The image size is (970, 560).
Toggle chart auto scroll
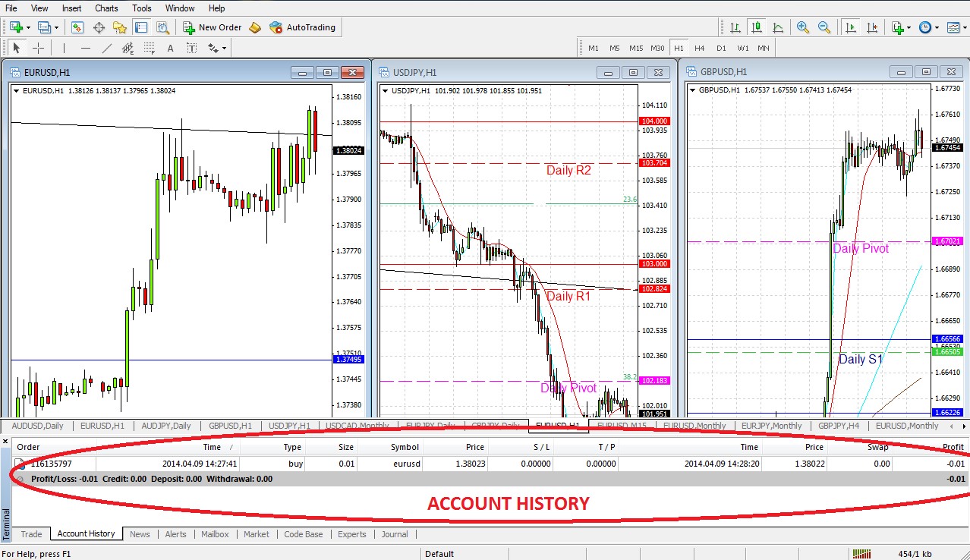pos(852,27)
